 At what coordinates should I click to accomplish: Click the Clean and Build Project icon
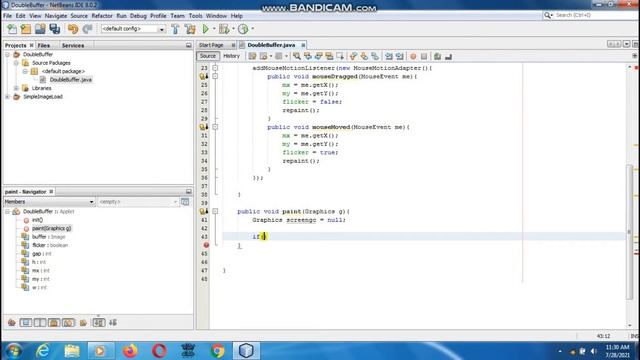190,29
